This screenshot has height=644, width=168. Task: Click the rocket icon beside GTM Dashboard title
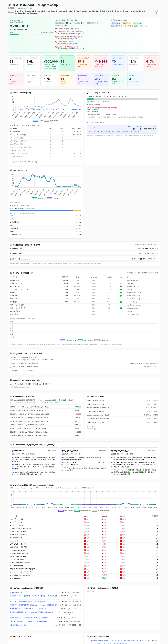tap(9, 5)
